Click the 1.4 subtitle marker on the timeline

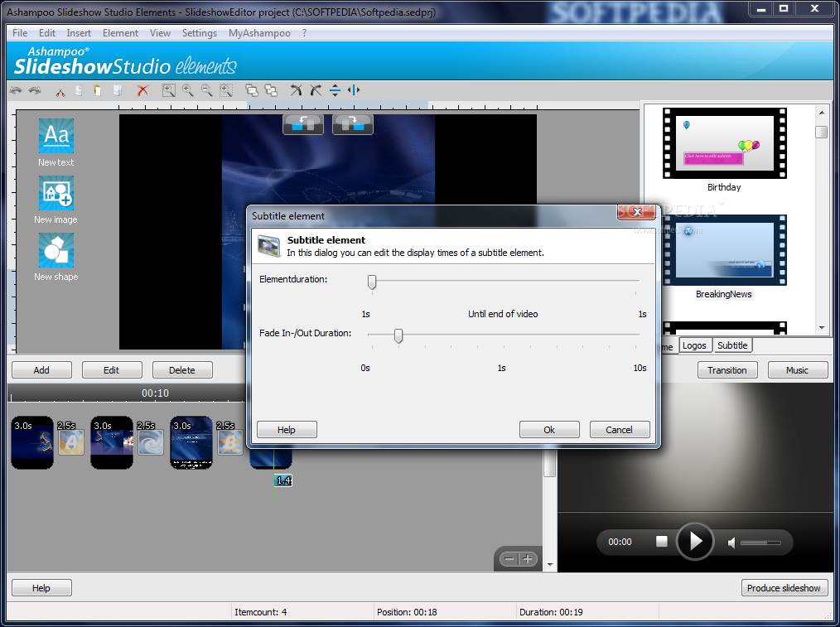pyautogui.click(x=283, y=480)
